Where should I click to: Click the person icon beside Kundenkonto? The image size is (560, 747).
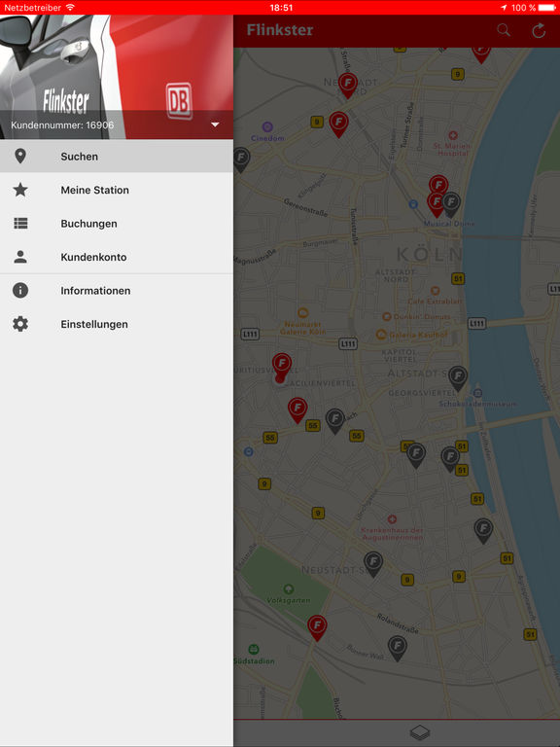(20, 257)
